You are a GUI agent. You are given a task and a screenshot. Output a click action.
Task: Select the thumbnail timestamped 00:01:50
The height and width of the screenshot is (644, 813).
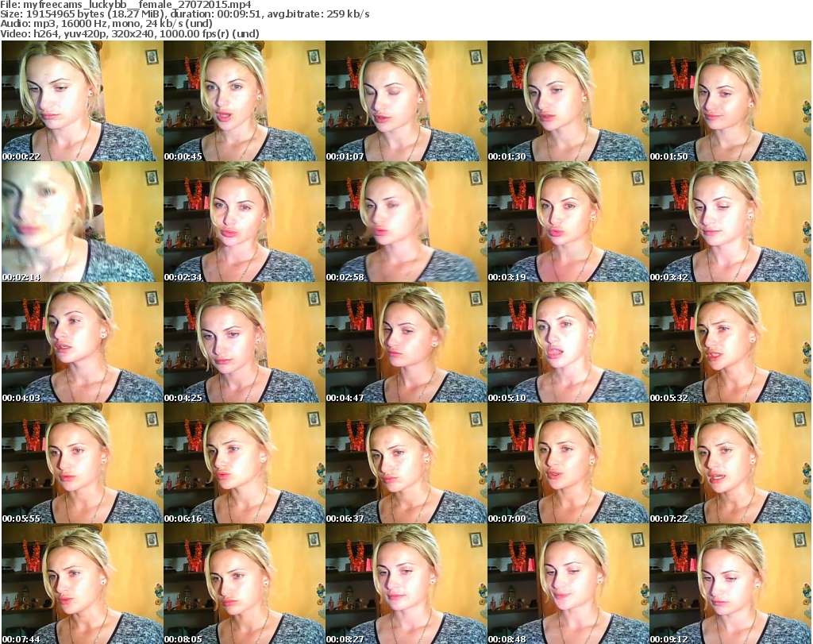click(730, 101)
